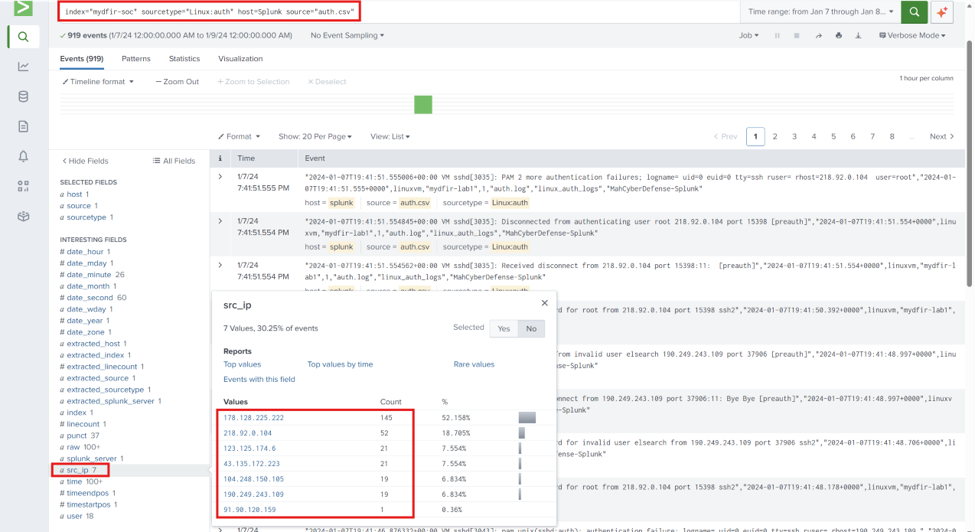
Task: Open Events with this field link
Action: 259,379
